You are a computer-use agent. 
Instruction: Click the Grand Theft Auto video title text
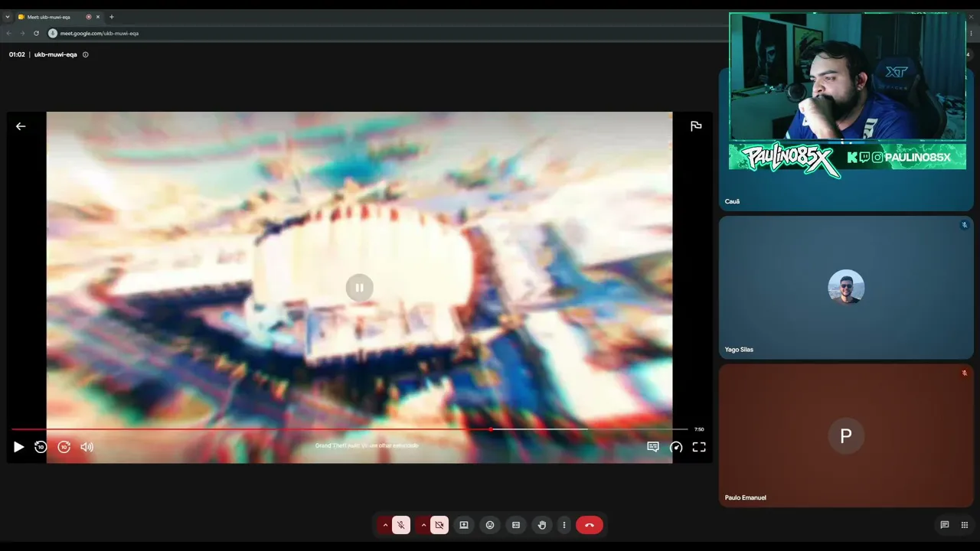pos(367,445)
